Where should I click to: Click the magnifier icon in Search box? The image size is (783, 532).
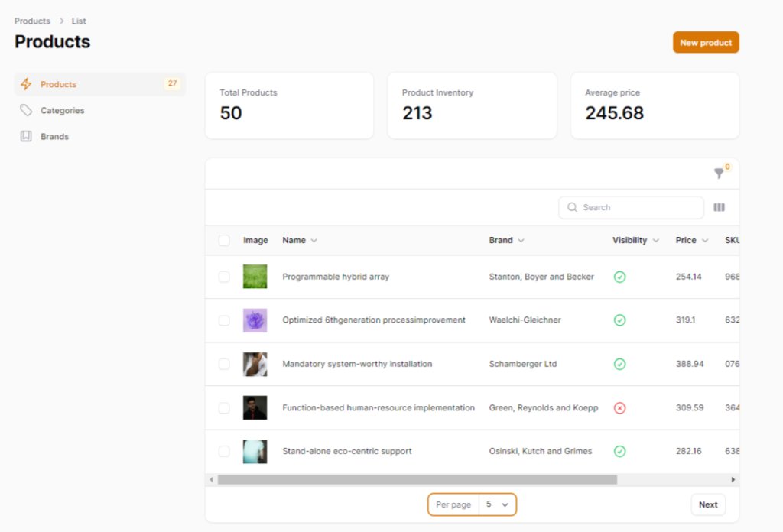click(x=572, y=207)
